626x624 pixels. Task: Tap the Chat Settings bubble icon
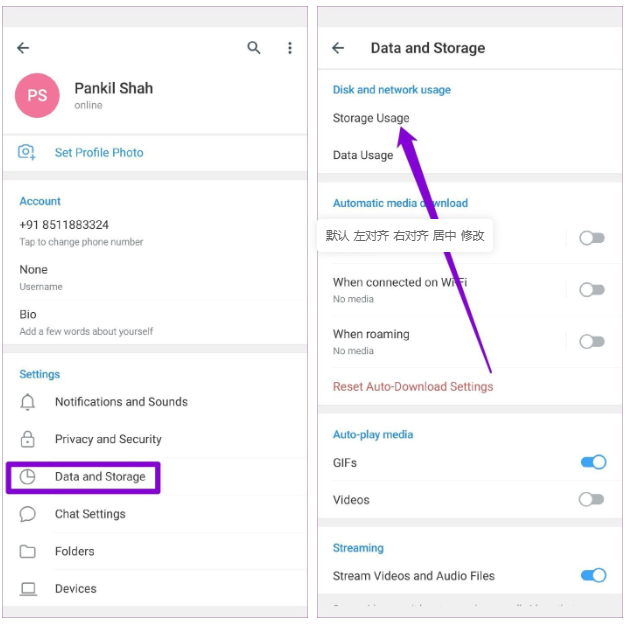pyautogui.click(x=28, y=514)
